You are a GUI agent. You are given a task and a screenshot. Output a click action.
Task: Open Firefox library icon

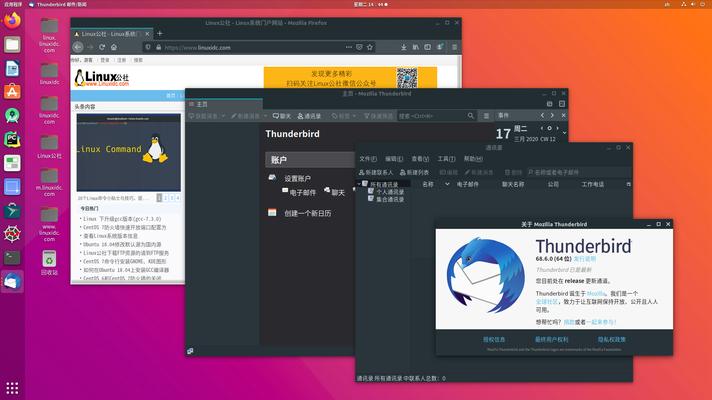click(415, 47)
